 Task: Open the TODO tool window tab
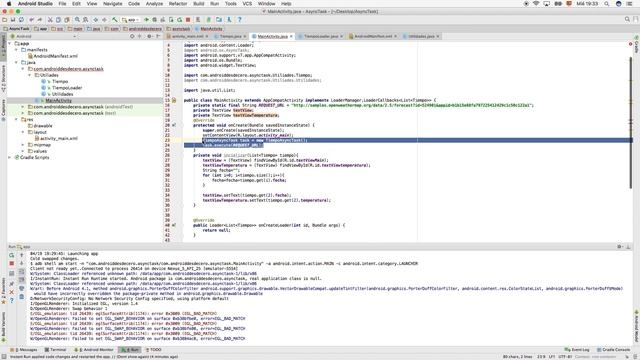[153, 350]
